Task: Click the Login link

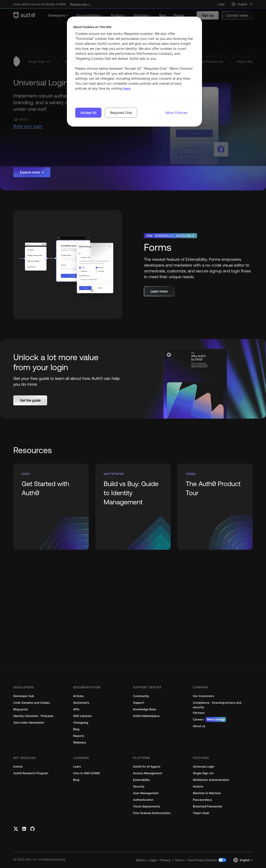Action: [x=221, y=4]
